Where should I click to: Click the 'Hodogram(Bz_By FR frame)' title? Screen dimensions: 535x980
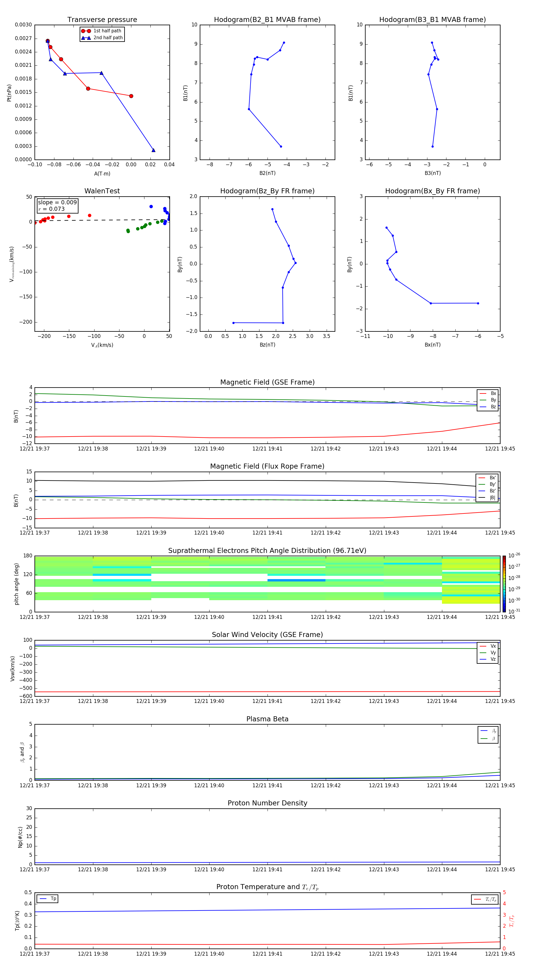click(x=267, y=191)
